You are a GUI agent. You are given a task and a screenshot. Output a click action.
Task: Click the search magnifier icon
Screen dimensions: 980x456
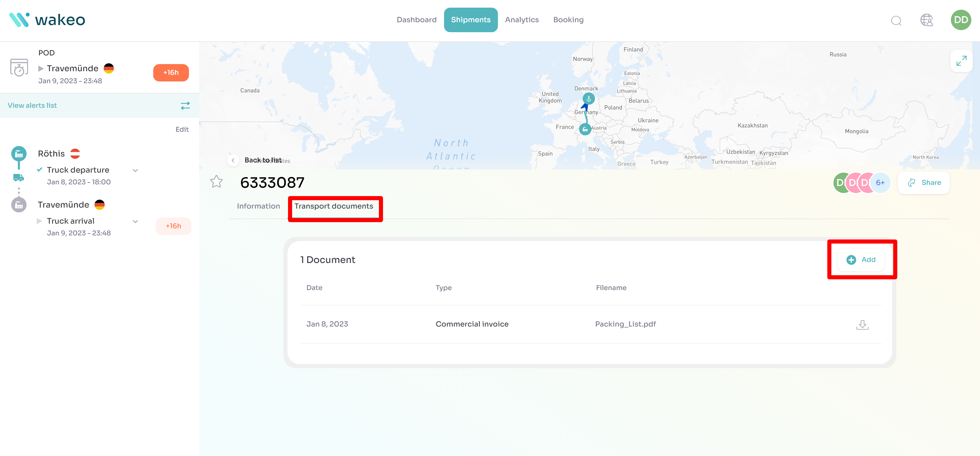click(896, 20)
